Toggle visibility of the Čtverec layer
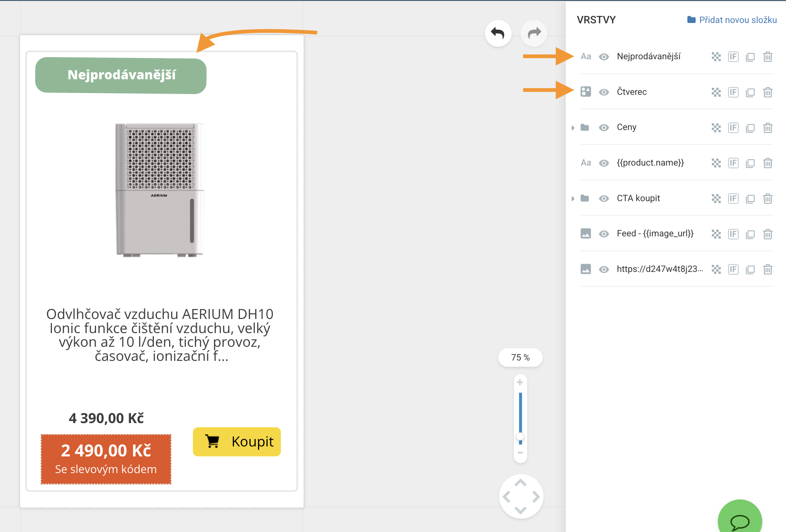 604,92
